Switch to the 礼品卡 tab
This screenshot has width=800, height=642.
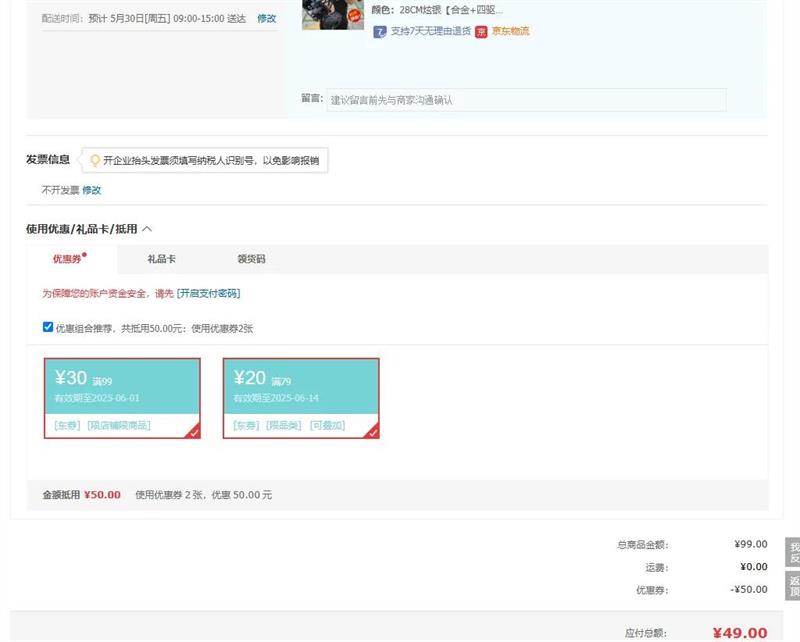[x=161, y=259]
